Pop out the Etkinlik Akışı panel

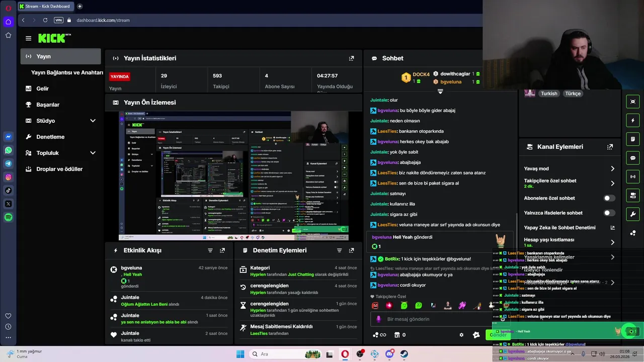click(x=222, y=250)
